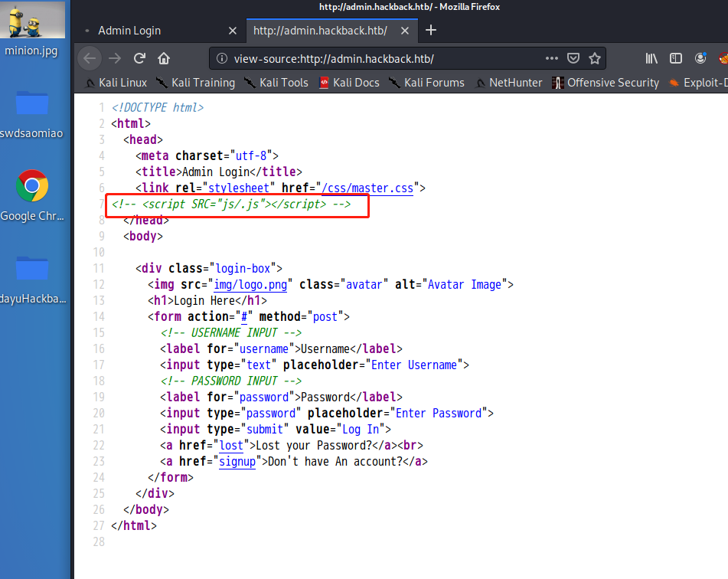
Task: Open a new tab with plus button
Action: pos(431,30)
